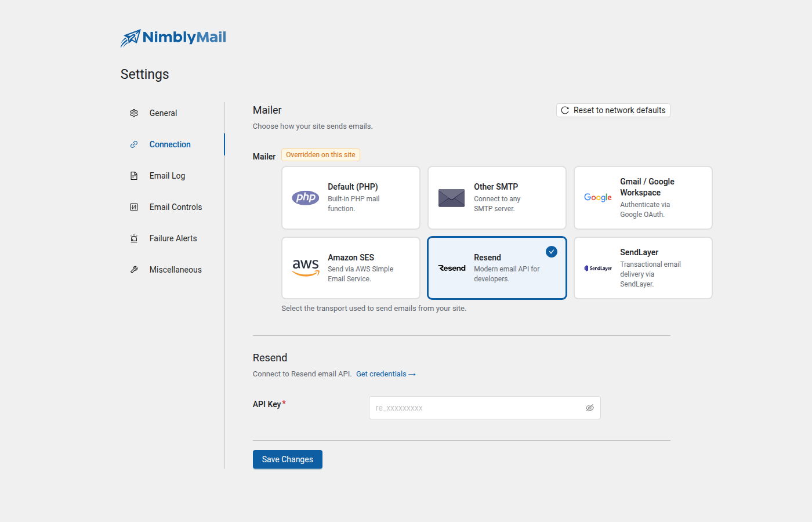This screenshot has height=522, width=812.
Task: Open the Failure Alerts tab
Action: point(173,238)
